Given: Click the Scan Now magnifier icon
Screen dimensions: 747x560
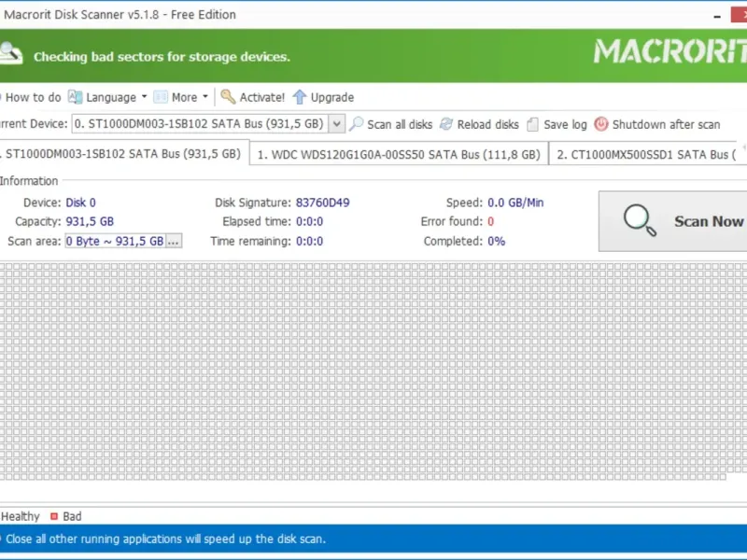Looking at the screenshot, I should [x=640, y=220].
